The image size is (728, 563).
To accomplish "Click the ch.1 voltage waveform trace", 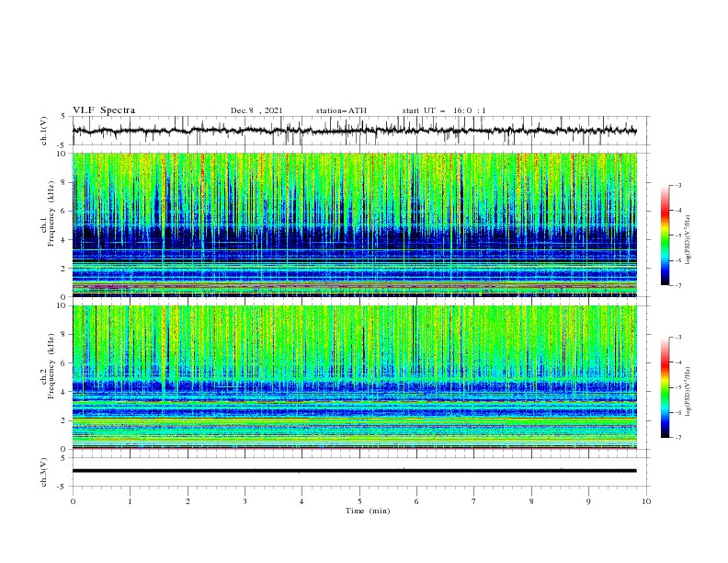I will click(x=354, y=131).
